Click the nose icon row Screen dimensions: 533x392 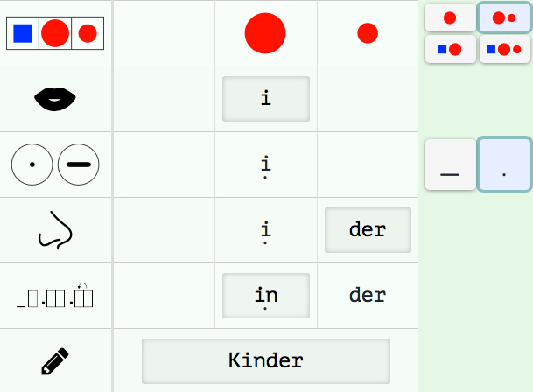[x=55, y=230]
